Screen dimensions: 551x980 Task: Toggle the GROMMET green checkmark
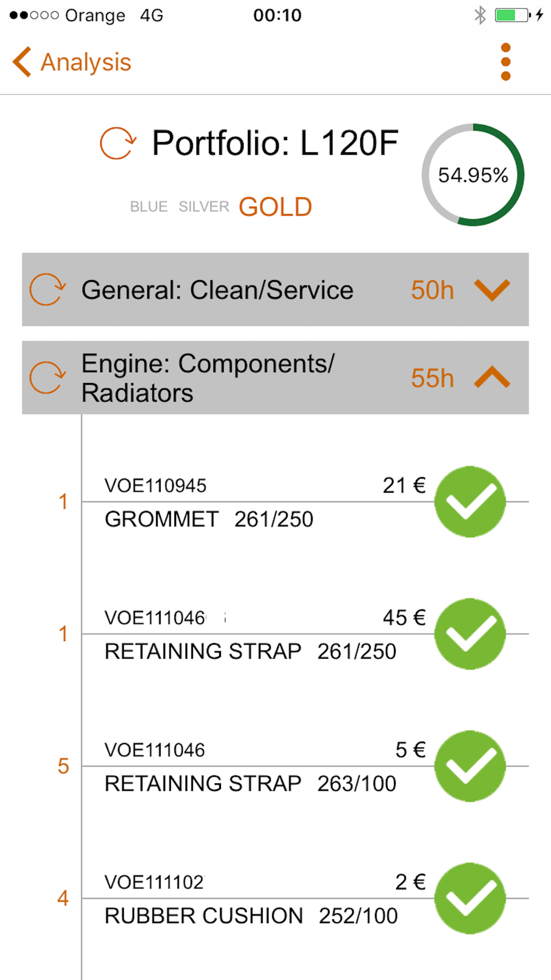[x=470, y=502]
